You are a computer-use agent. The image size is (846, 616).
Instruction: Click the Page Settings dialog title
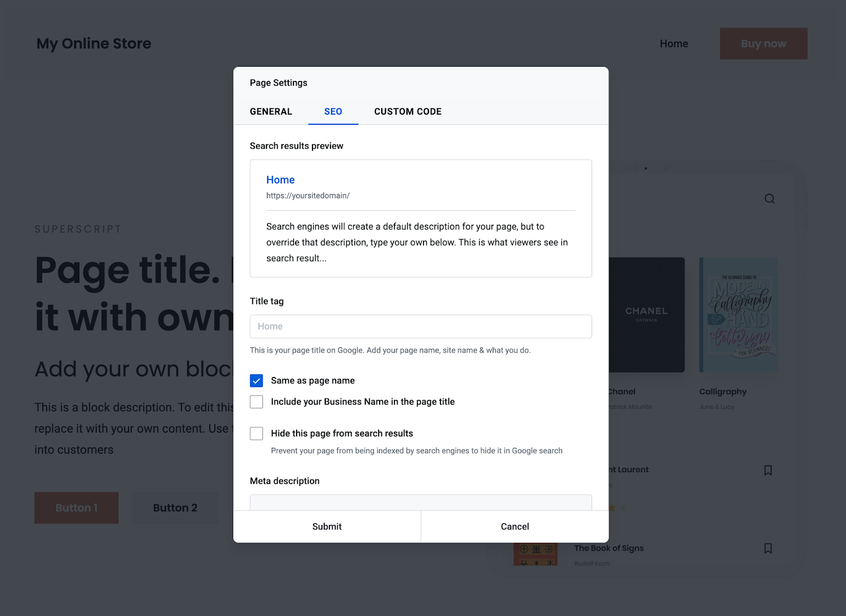point(279,83)
